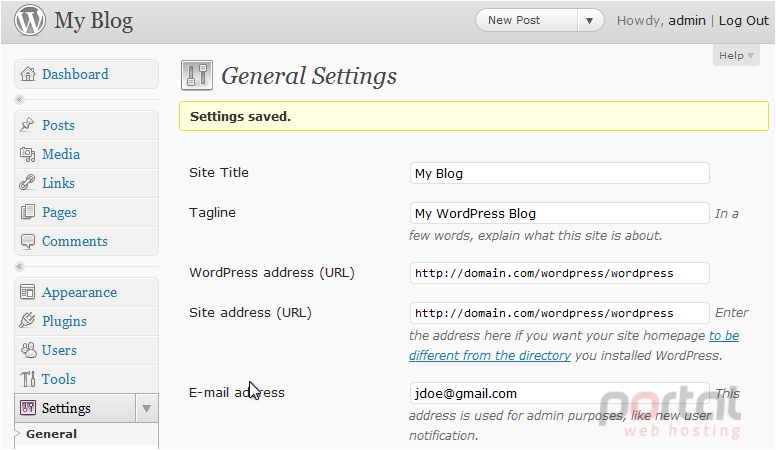
Task: Click the 'Tagline' field label
Action: pyautogui.click(x=212, y=213)
